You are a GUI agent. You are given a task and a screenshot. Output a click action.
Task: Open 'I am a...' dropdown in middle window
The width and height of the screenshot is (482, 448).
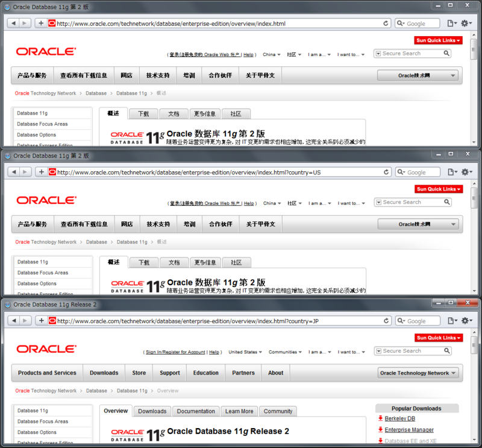click(320, 203)
